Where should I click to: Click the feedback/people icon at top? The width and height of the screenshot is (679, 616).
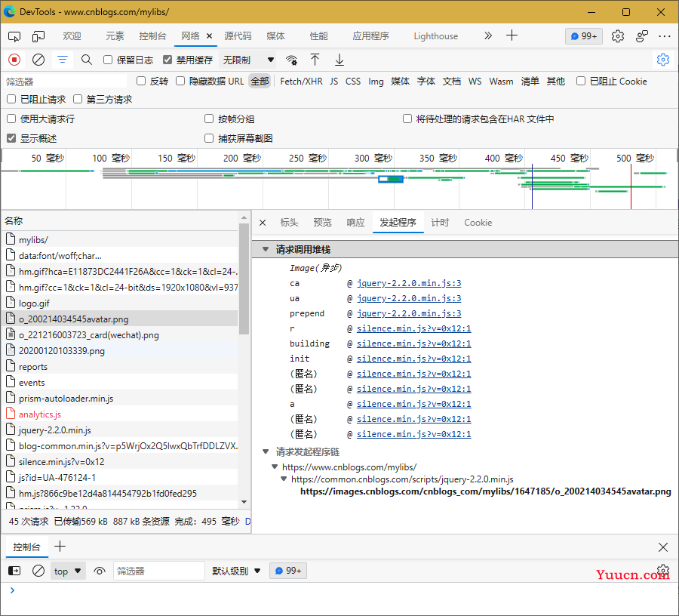(x=642, y=36)
